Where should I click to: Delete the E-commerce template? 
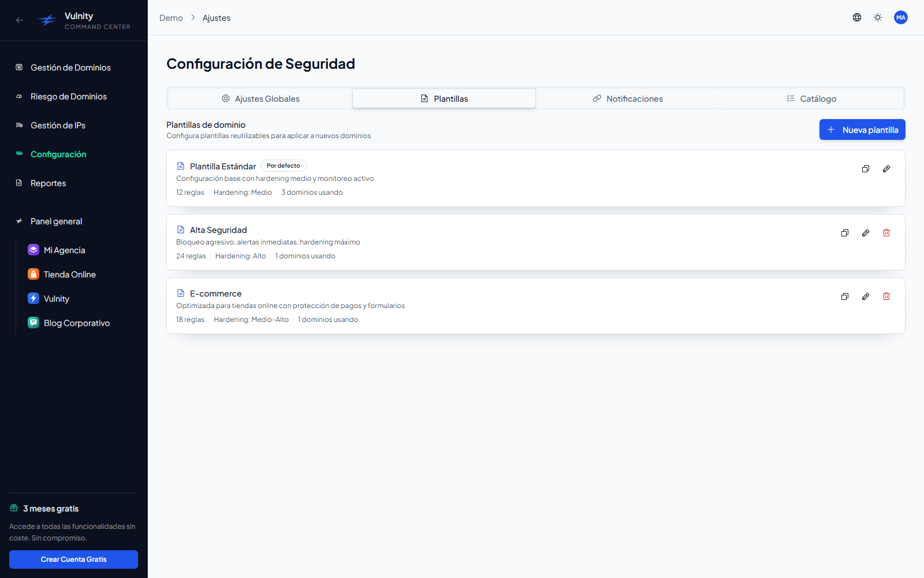(x=886, y=297)
